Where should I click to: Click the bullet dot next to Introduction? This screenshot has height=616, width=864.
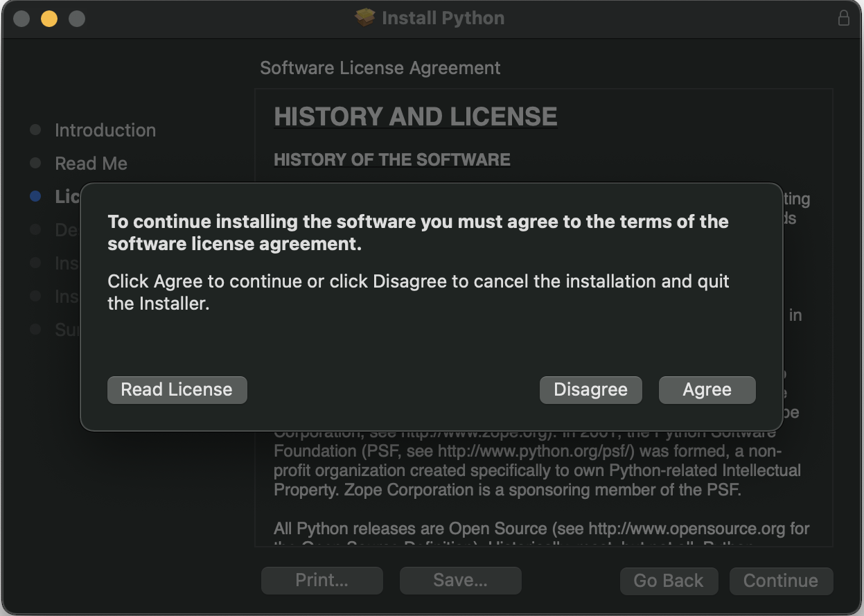pos(36,130)
